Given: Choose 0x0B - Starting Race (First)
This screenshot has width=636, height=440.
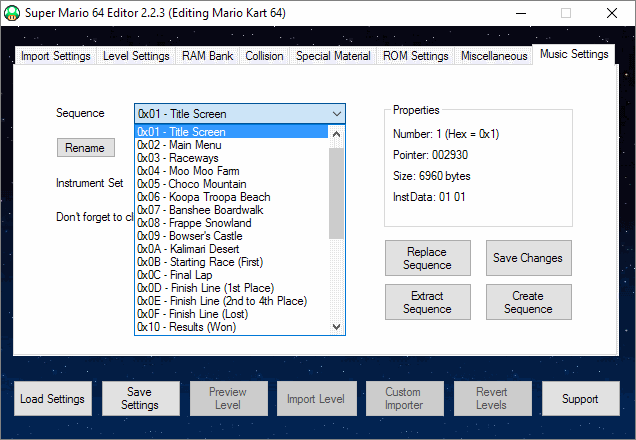Looking at the screenshot, I should coord(231,262).
